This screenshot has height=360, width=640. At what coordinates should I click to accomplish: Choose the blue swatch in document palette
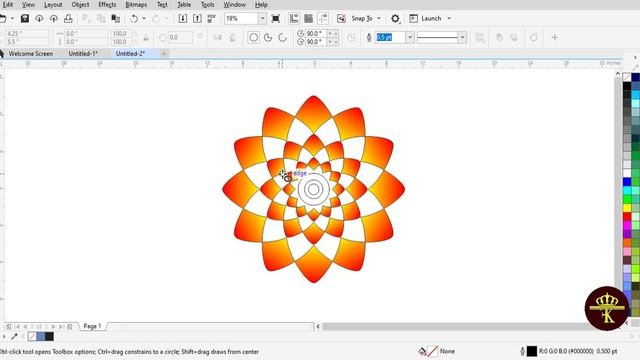tap(40, 337)
